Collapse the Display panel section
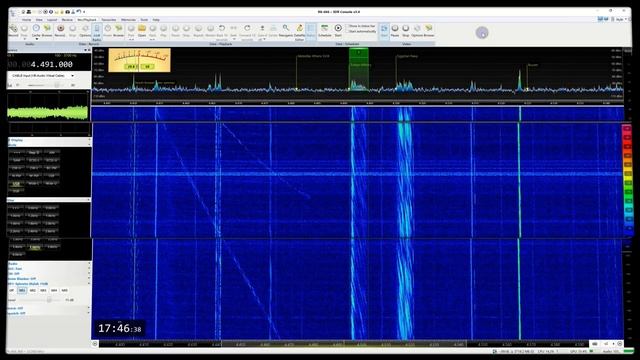This screenshot has width=640, height=360. coord(49,140)
